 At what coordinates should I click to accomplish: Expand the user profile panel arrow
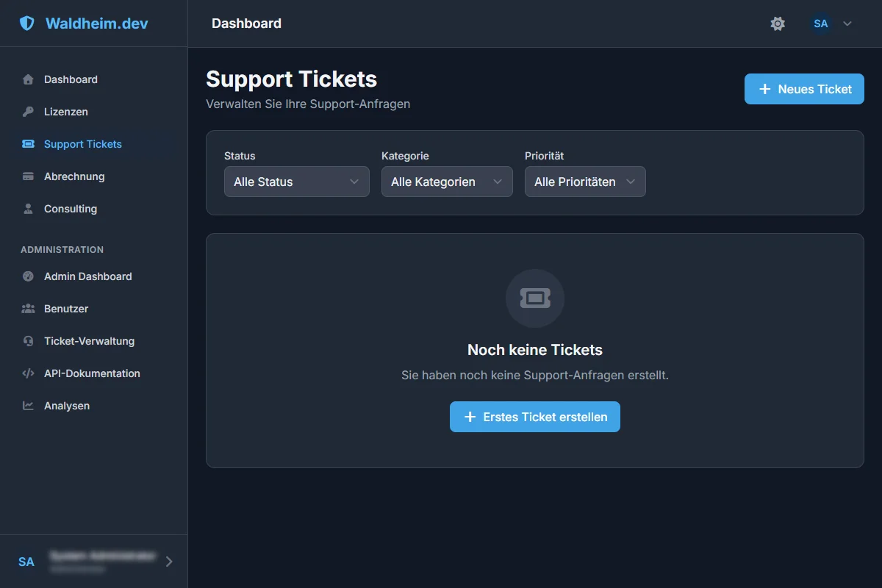point(169,562)
